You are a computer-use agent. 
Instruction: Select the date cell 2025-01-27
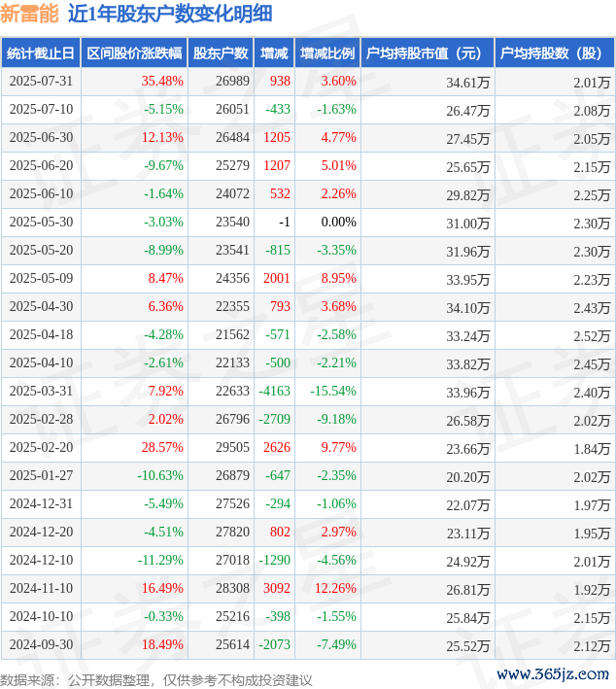point(42,475)
